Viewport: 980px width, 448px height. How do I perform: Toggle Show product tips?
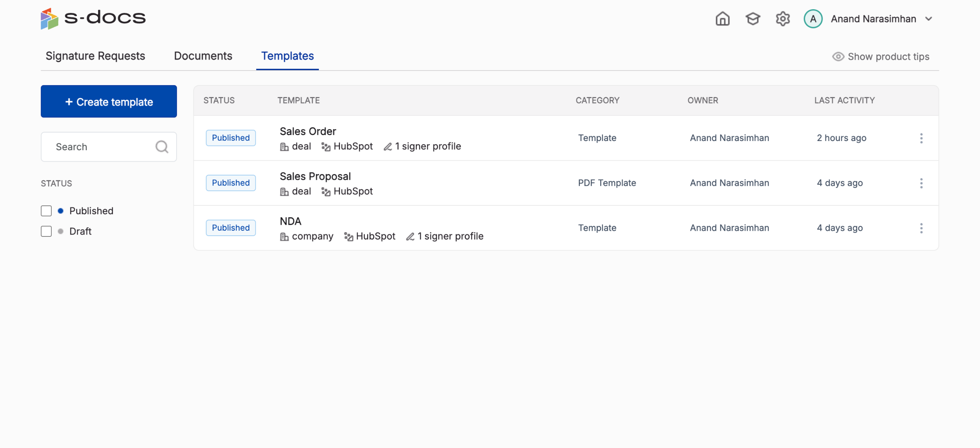click(880, 57)
